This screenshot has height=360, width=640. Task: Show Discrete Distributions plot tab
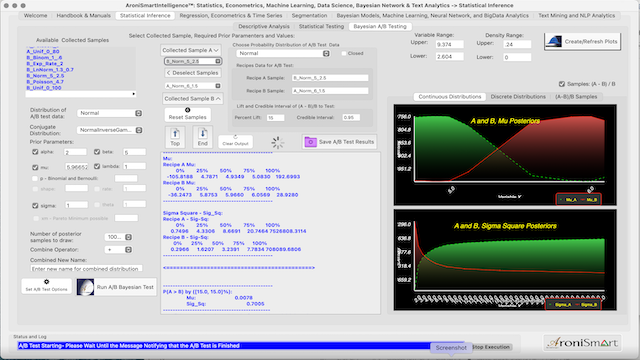pos(518,97)
